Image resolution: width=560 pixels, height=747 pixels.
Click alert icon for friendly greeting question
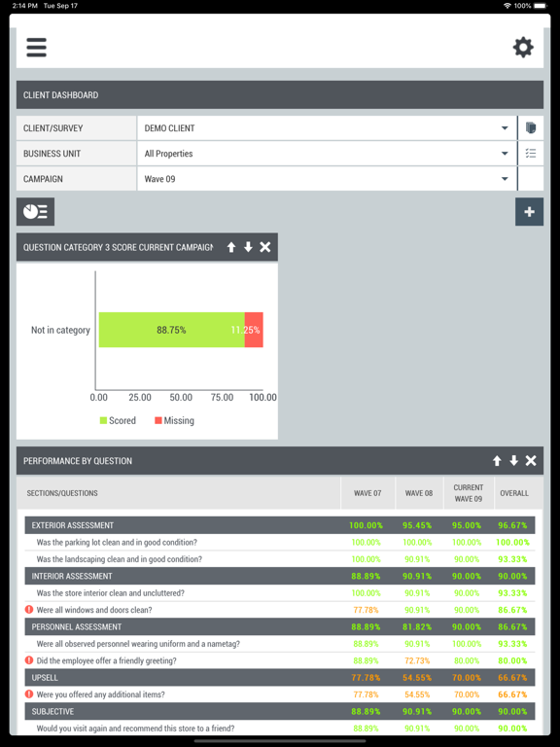[29, 660]
